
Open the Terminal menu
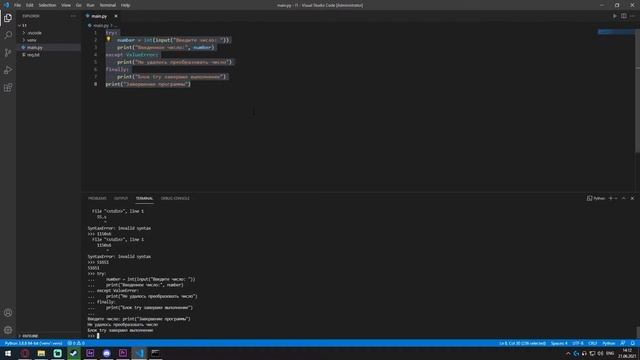click(x=108, y=5)
